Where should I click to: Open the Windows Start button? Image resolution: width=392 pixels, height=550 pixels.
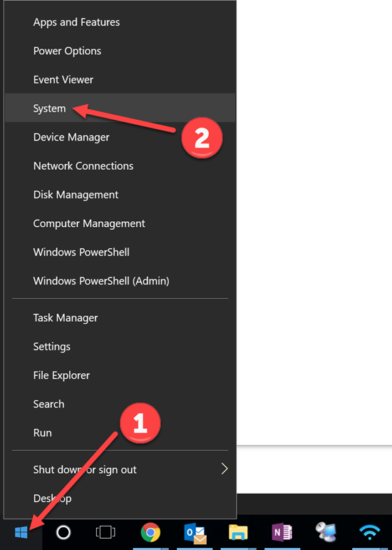pyautogui.click(x=21, y=532)
